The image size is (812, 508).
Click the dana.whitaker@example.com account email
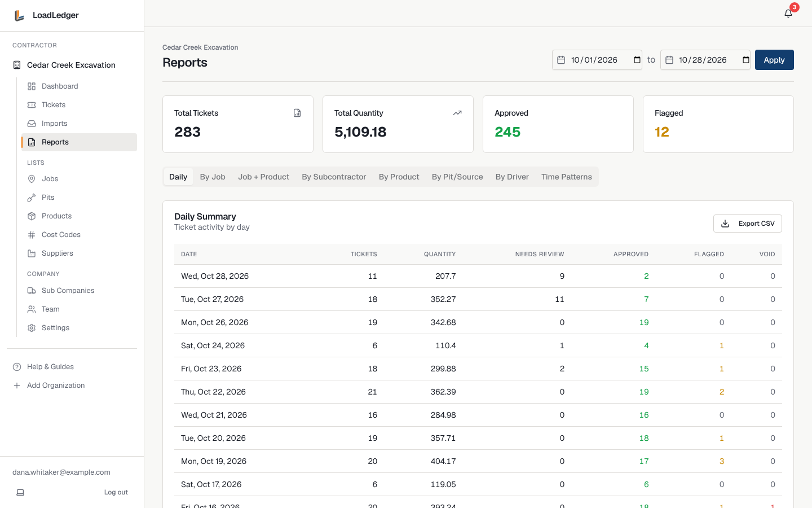point(61,472)
